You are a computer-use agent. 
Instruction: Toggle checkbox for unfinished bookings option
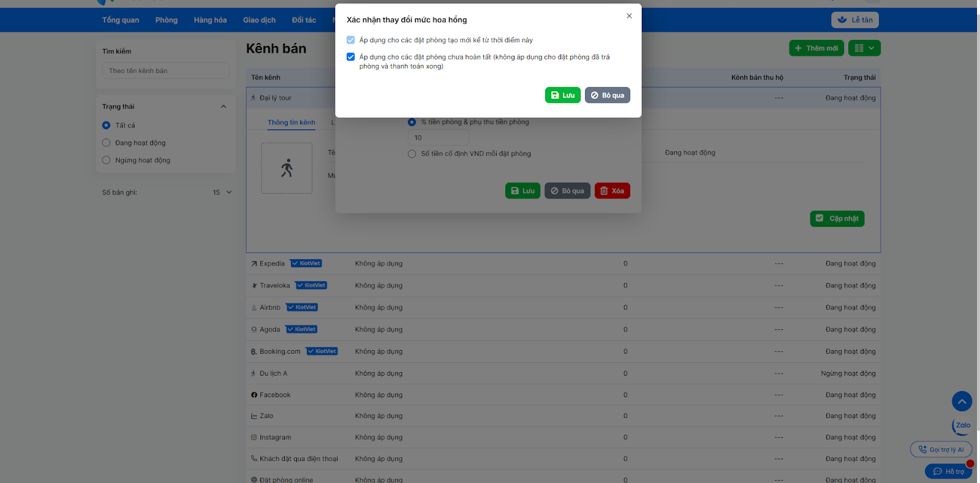click(350, 57)
